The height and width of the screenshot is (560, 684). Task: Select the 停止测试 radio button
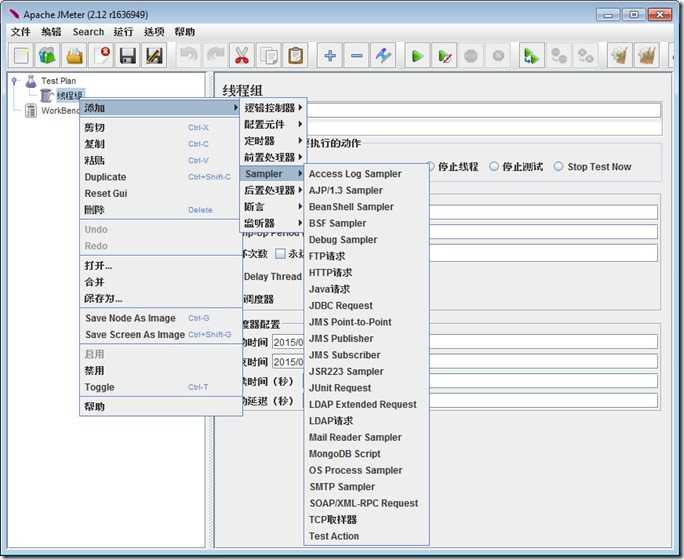tap(516, 167)
